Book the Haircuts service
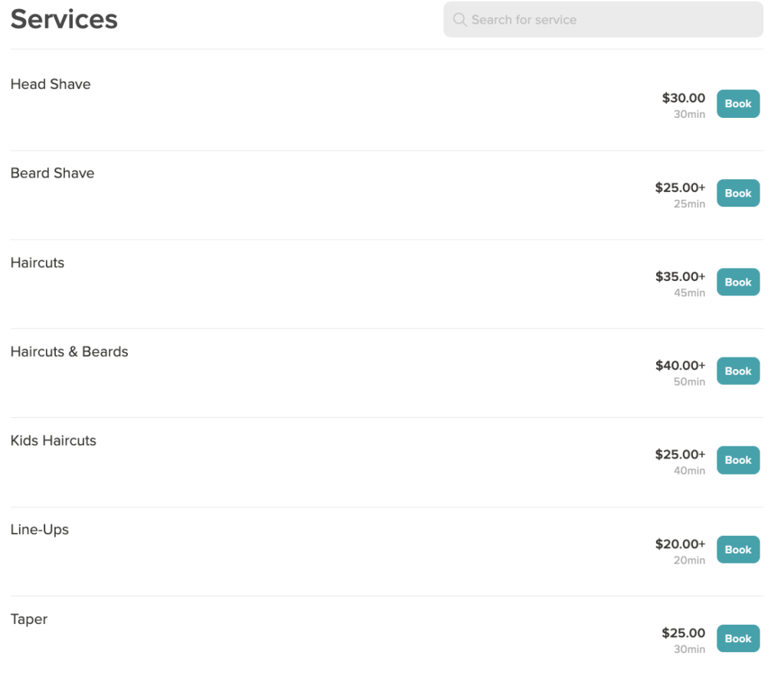 738,282
